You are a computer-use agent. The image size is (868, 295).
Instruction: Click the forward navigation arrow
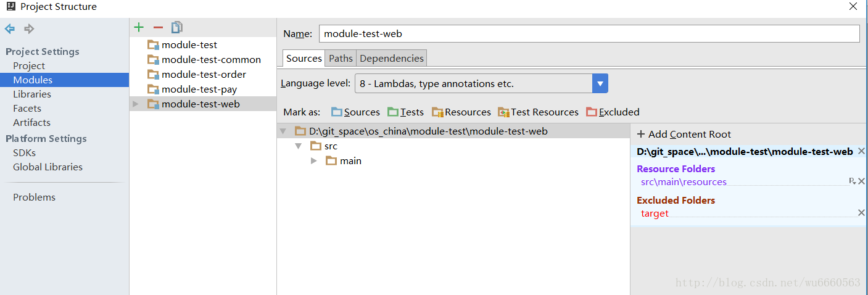(29, 29)
